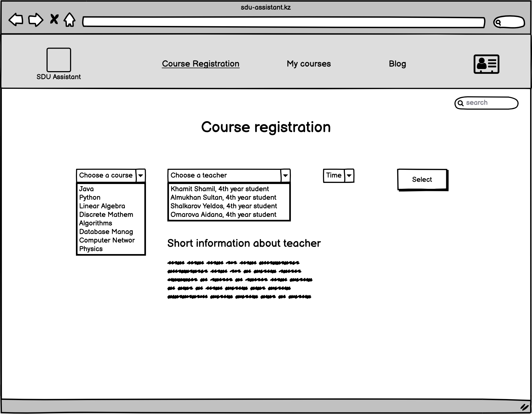This screenshot has width=532, height=414.
Task: Choose Physics from course list
Action: (111, 249)
